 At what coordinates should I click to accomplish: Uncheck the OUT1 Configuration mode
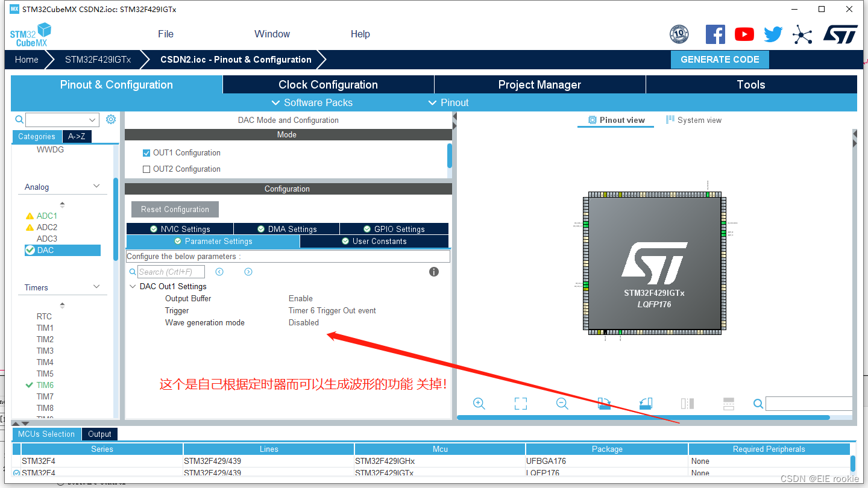pyautogui.click(x=146, y=152)
